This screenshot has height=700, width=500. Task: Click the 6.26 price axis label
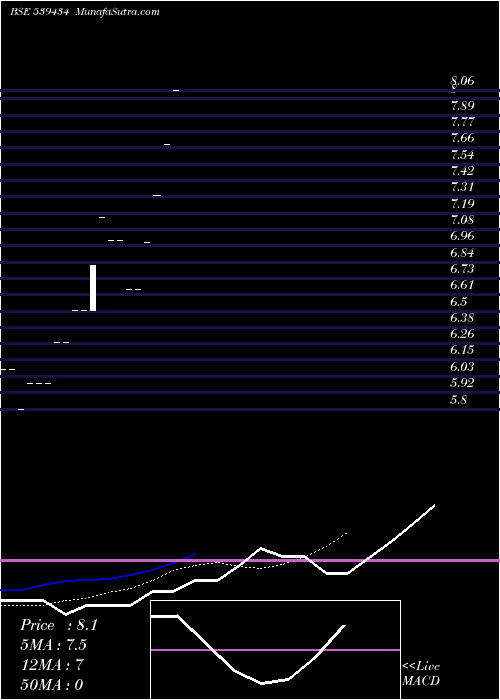[x=462, y=335]
